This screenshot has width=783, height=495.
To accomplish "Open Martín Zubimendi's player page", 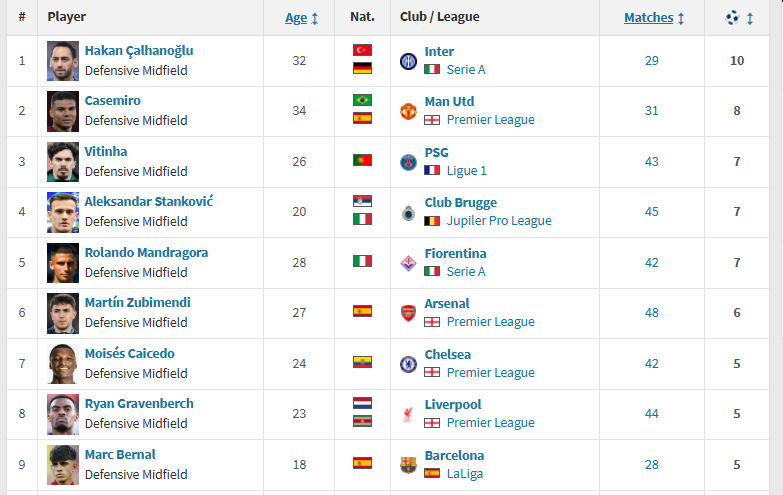I will tap(137, 303).
